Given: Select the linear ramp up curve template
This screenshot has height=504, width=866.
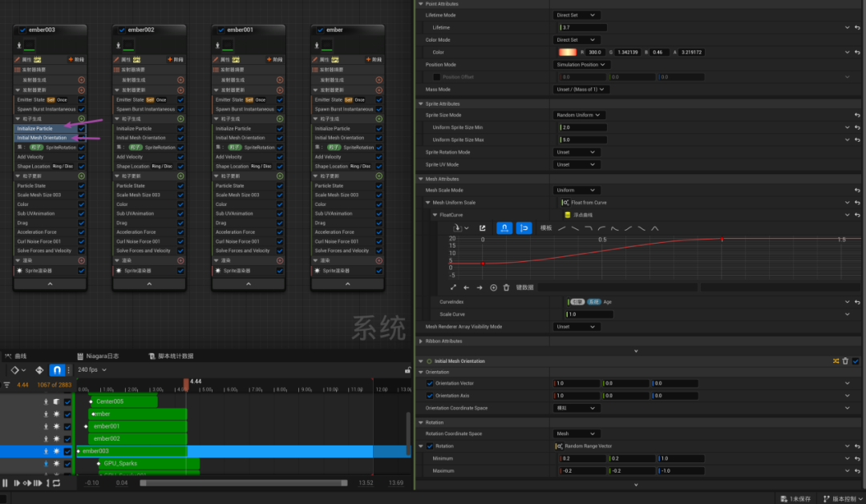Looking at the screenshot, I should click(x=561, y=228).
